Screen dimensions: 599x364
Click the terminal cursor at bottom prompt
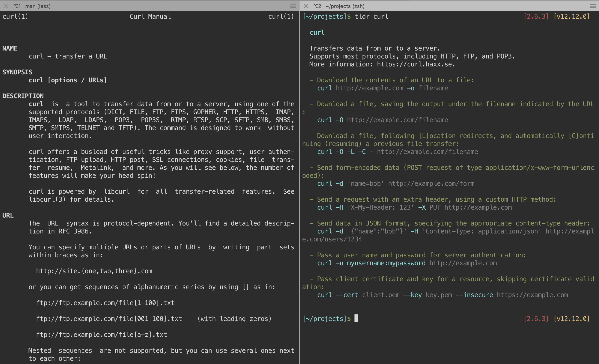tap(356, 318)
